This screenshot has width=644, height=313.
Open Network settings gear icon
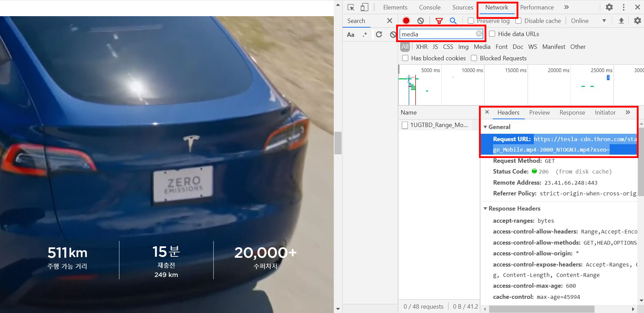(x=638, y=21)
